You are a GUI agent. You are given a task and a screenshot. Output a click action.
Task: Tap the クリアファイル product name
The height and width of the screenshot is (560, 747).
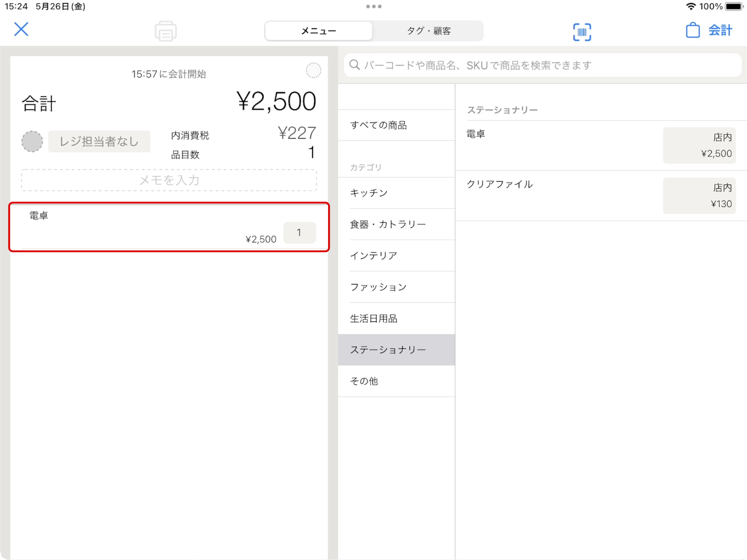click(500, 184)
